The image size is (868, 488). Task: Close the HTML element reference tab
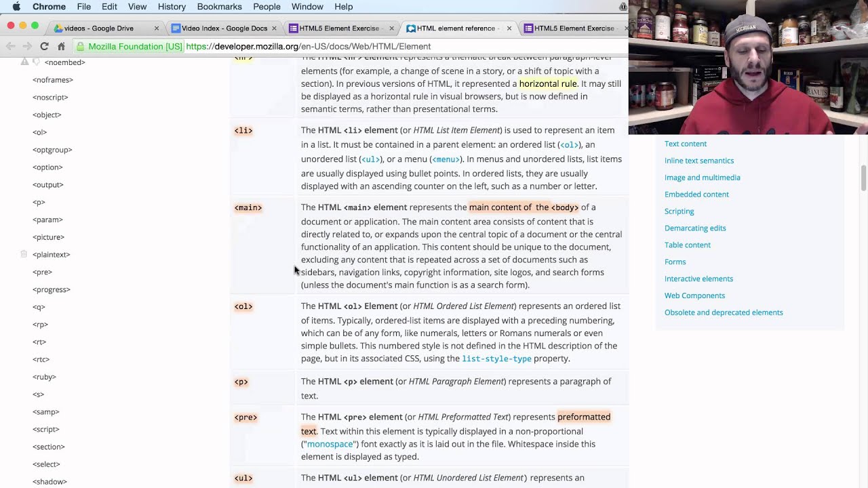pos(509,28)
